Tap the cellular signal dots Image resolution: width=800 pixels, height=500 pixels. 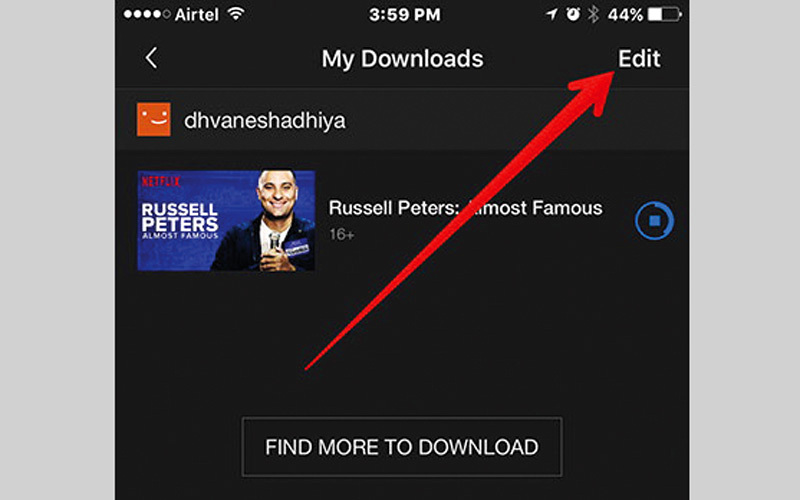[x=147, y=14]
